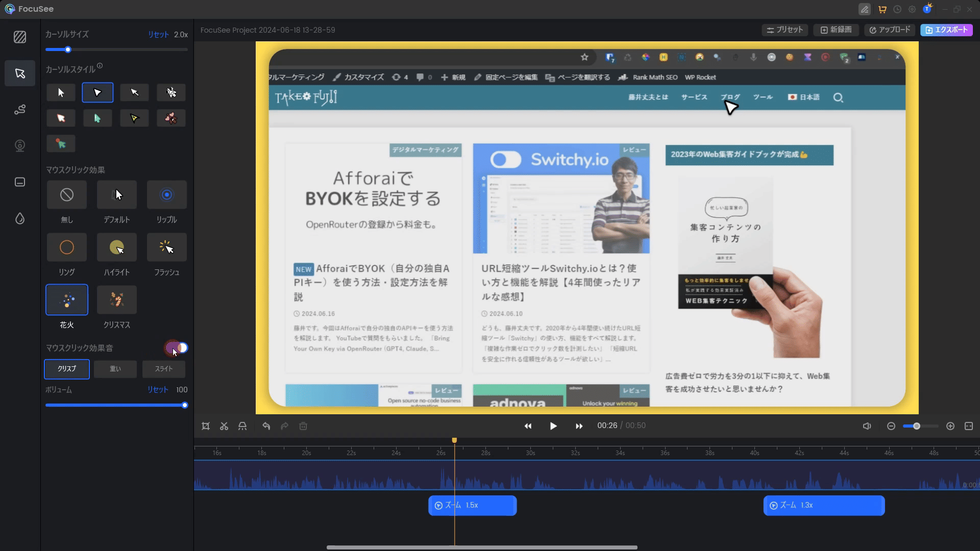
Task: Select the ズーム 1.3x timeline clip
Action: pyautogui.click(x=823, y=505)
